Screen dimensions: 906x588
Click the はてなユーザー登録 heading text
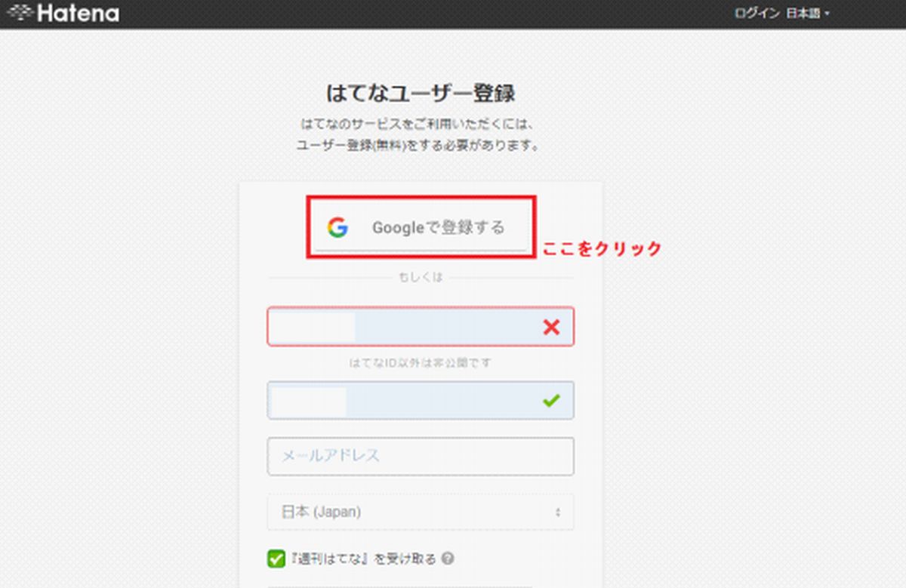(421, 94)
